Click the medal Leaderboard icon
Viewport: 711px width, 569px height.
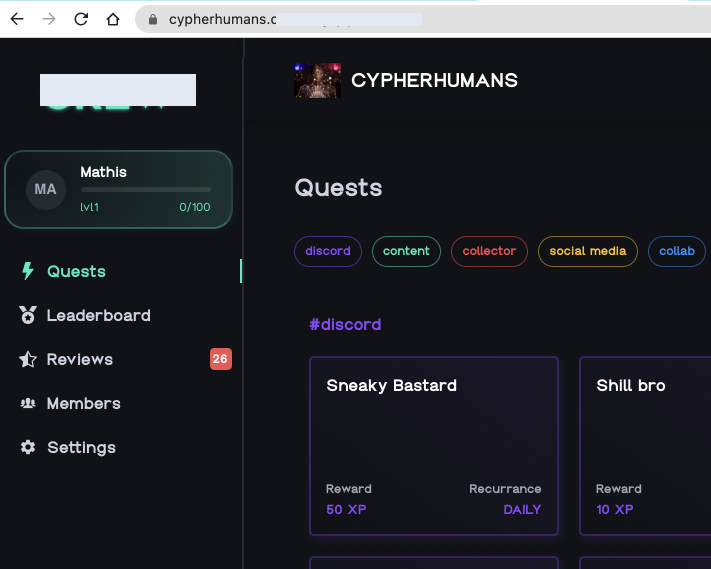(x=28, y=315)
